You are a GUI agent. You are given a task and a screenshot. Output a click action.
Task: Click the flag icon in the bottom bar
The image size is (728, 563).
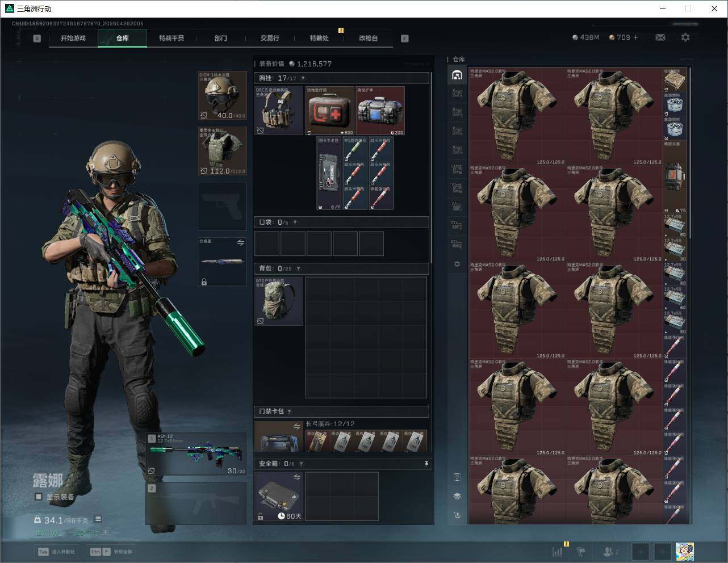pos(581,552)
